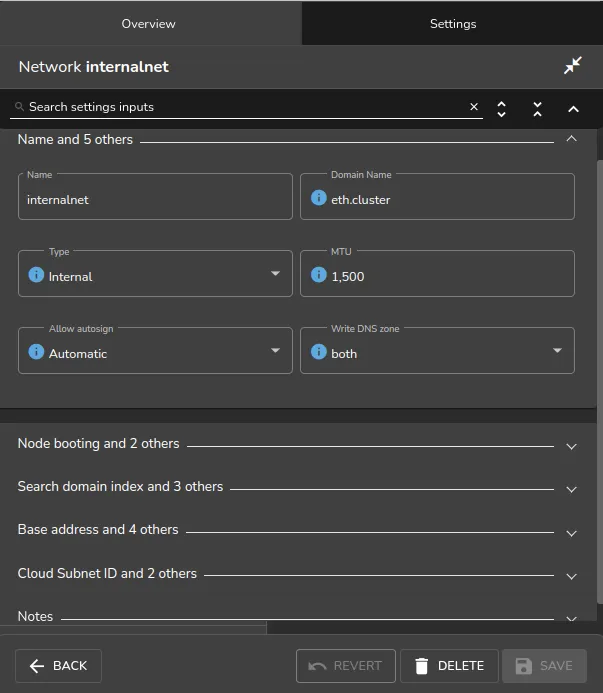Collapse the Name and 5 others section

(x=571, y=139)
